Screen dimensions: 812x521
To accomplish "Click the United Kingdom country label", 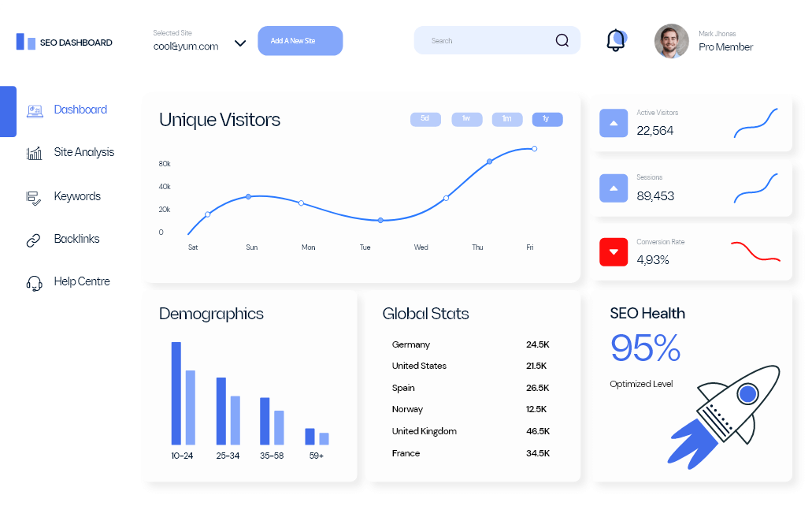I will point(425,431).
